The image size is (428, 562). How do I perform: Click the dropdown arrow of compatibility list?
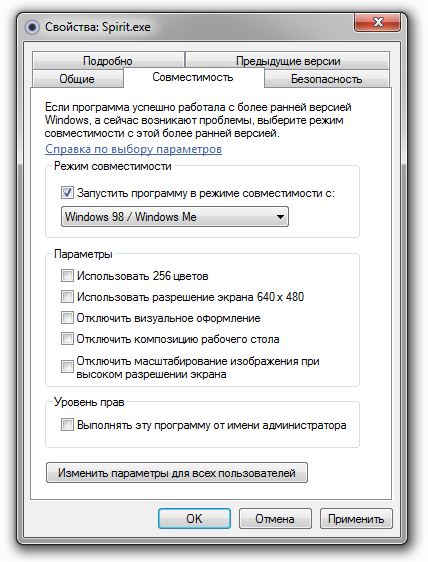pyautogui.click(x=280, y=217)
